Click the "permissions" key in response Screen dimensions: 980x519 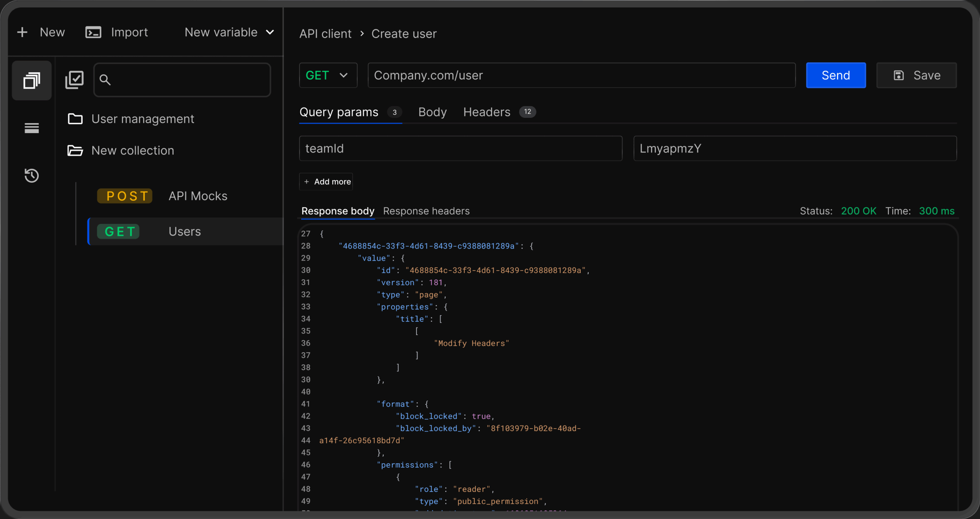coord(407,465)
